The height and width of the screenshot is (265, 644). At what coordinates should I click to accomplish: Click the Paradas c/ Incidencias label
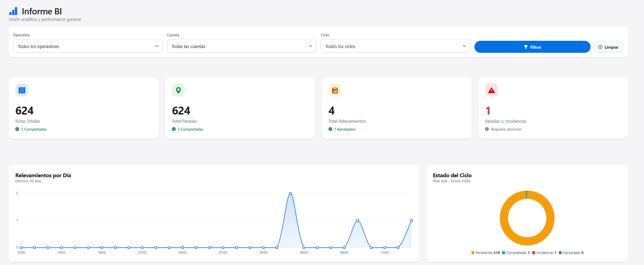point(506,121)
